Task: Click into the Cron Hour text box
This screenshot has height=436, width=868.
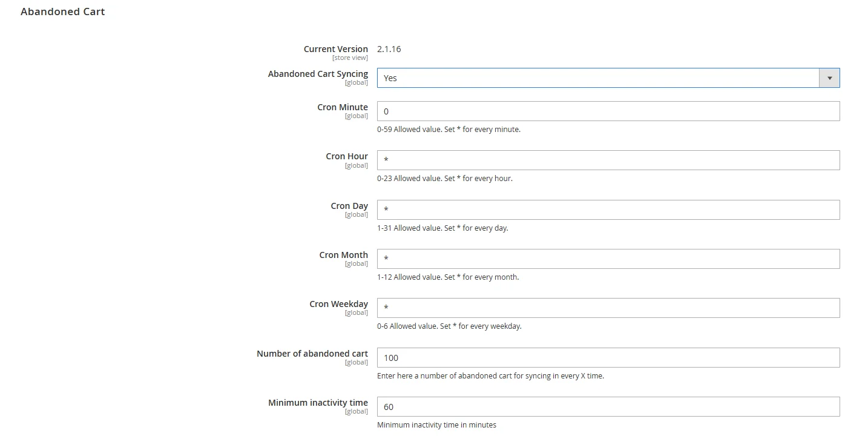Action: coord(608,160)
